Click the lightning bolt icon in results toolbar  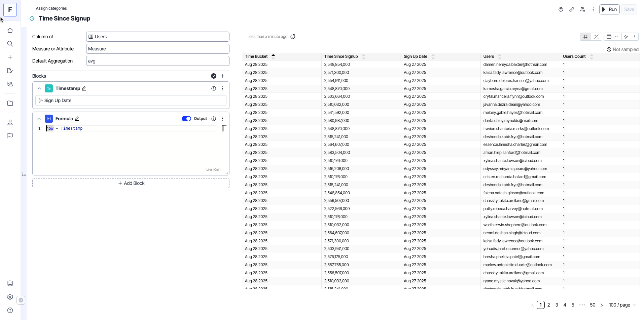coord(625,37)
